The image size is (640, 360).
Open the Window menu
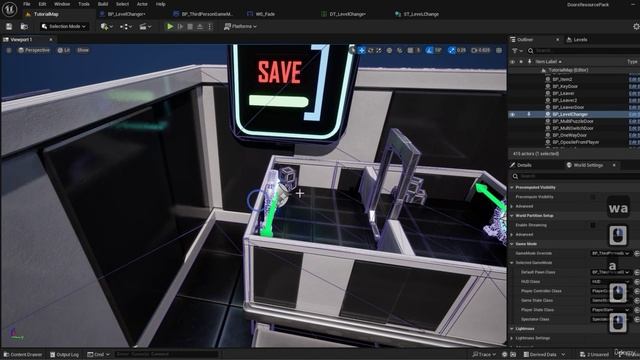coord(62,4)
